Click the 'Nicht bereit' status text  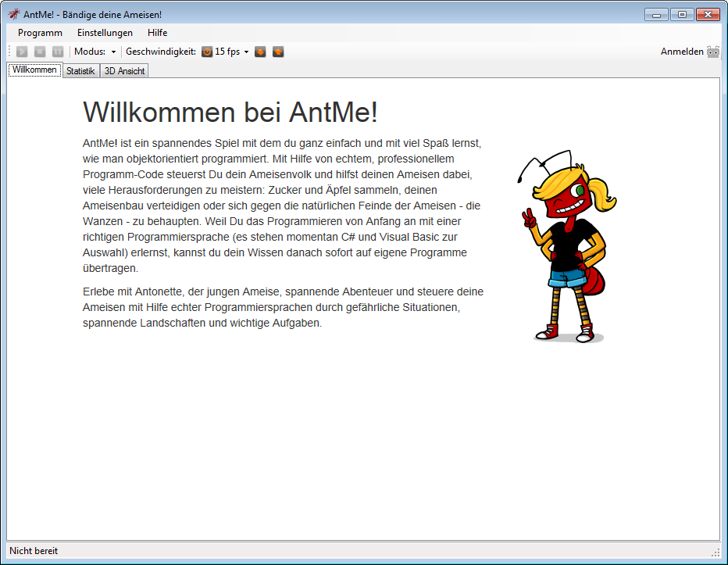pyautogui.click(x=34, y=551)
